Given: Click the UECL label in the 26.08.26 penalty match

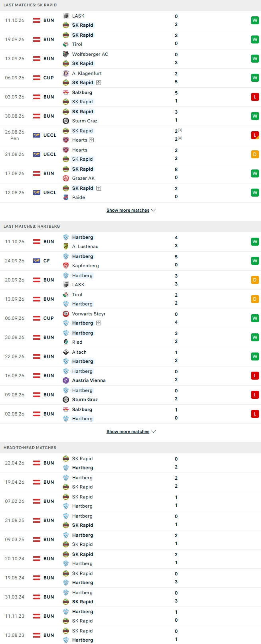Looking at the screenshot, I should tap(50, 135).
